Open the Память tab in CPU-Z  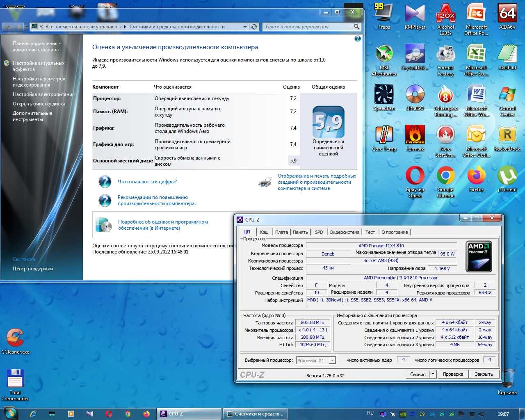click(300, 232)
